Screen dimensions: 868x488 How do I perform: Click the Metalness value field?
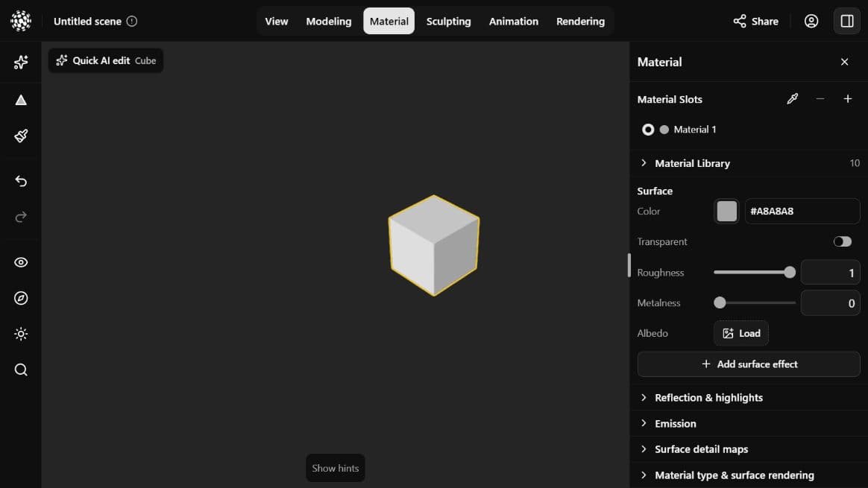coord(830,302)
